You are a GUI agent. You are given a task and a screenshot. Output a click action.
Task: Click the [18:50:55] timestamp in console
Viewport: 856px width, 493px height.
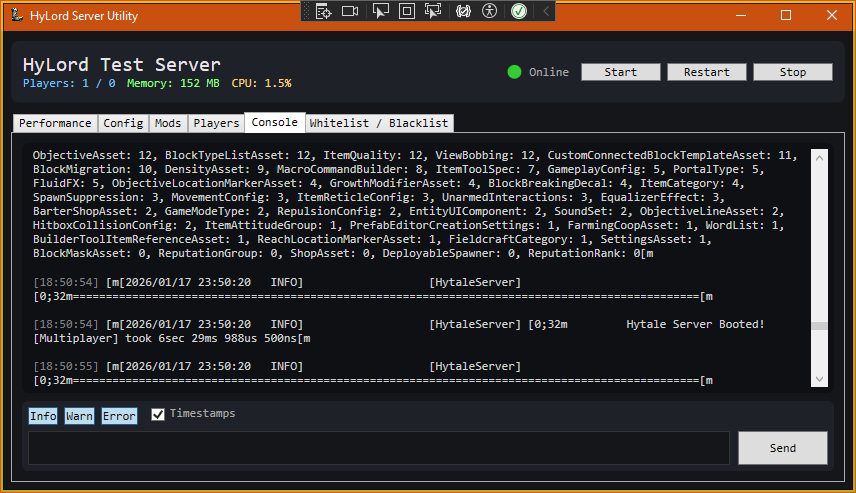(66, 366)
